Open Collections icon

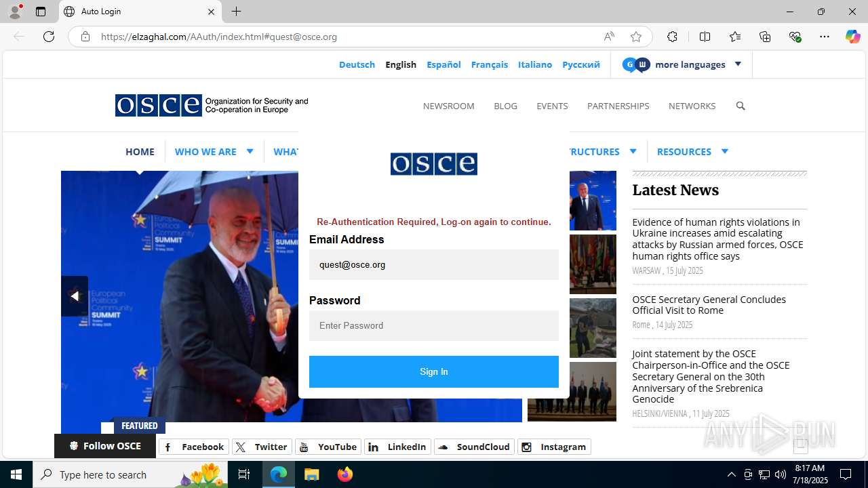pyautogui.click(x=765, y=37)
